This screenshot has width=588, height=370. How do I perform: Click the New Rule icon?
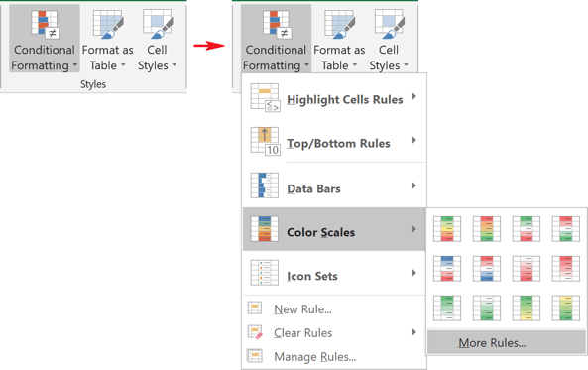click(x=255, y=308)
